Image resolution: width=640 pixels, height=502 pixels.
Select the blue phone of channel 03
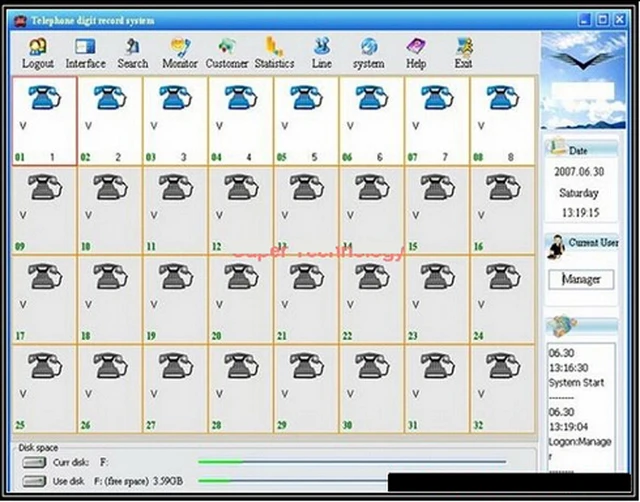176,97
